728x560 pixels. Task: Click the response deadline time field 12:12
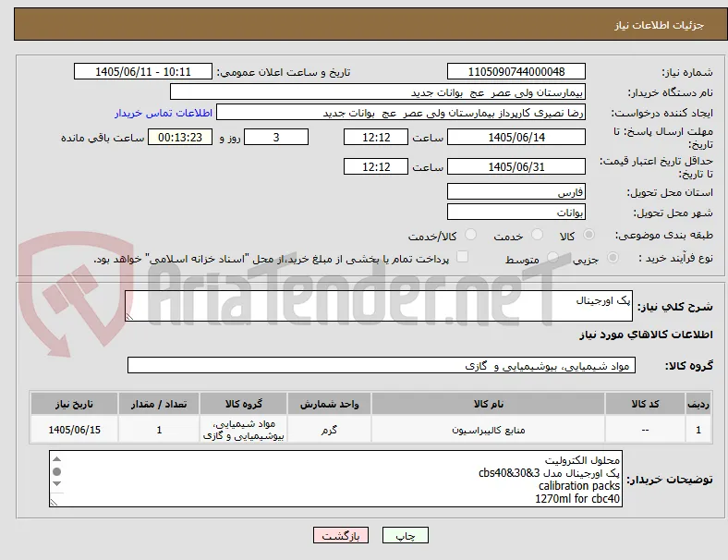(376, 138)
